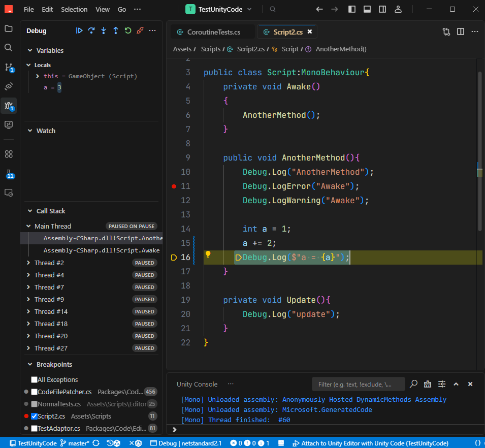Close the Unity Console panel
Screen dimensions: 485x448
coord(470,384)
